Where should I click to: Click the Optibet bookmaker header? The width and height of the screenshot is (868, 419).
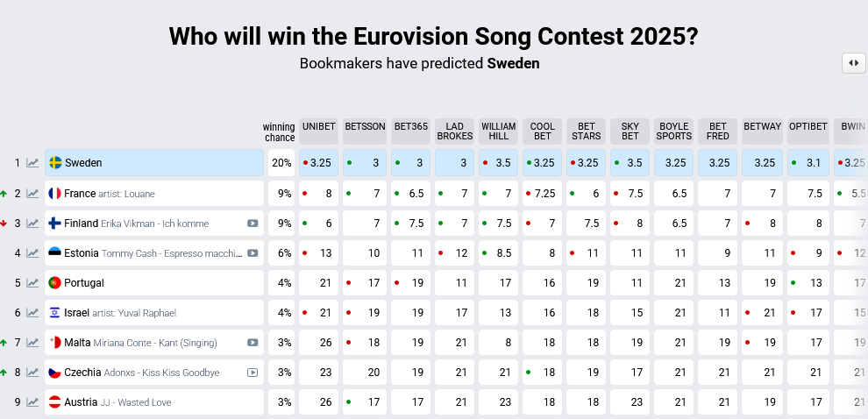808,127
